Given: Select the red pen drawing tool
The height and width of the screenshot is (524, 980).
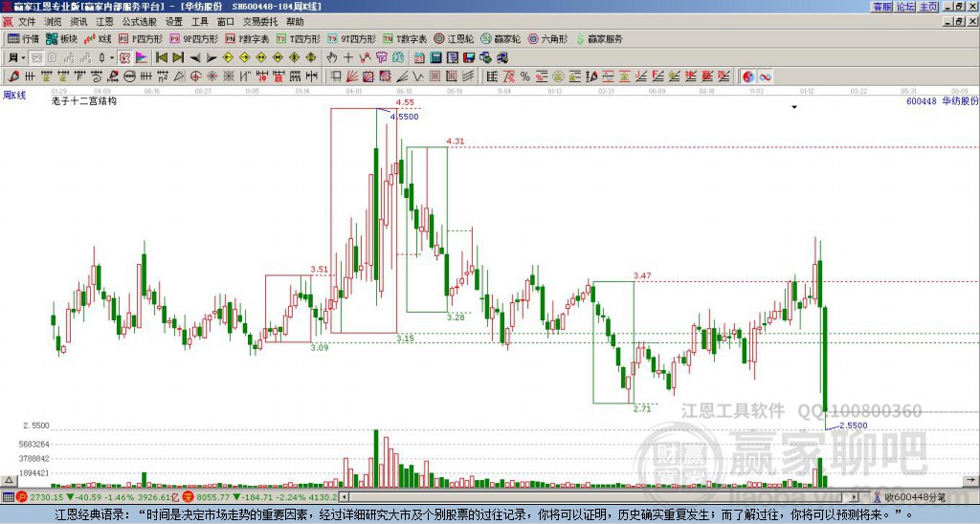Looking at the screenshot, I should (x=13, y=76).
